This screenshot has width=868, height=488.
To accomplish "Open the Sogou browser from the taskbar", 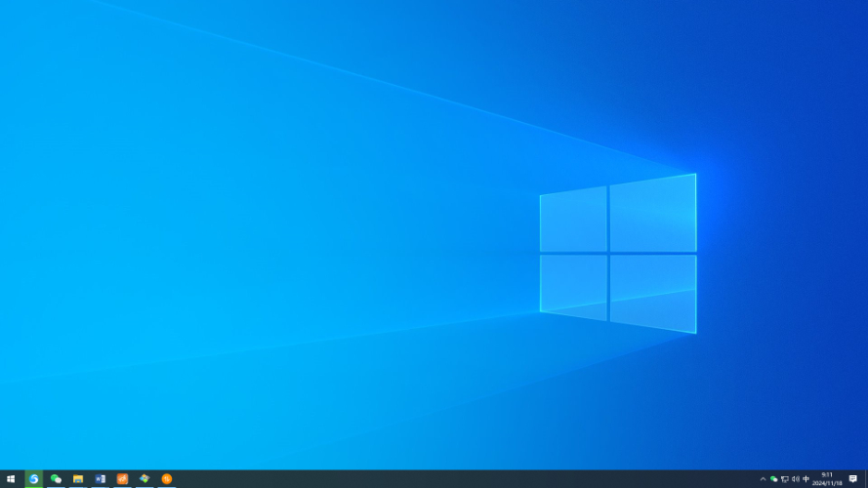I will (34, 479).
